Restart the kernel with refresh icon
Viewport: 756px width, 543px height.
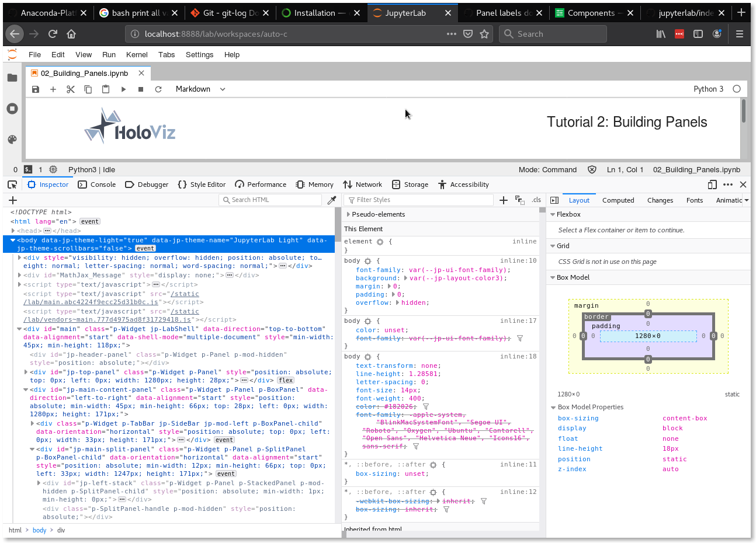click(158, 89)
